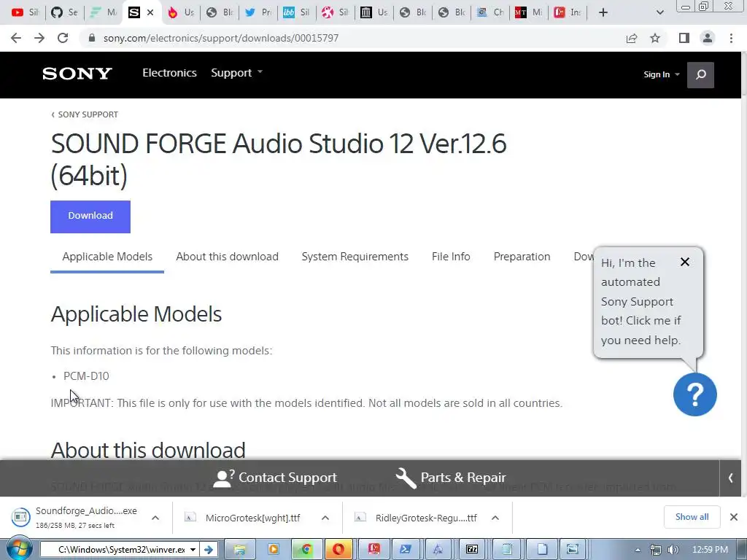Open a new browser tab
The width and height of the screenshot is (747, 560).
click(603, 12)
